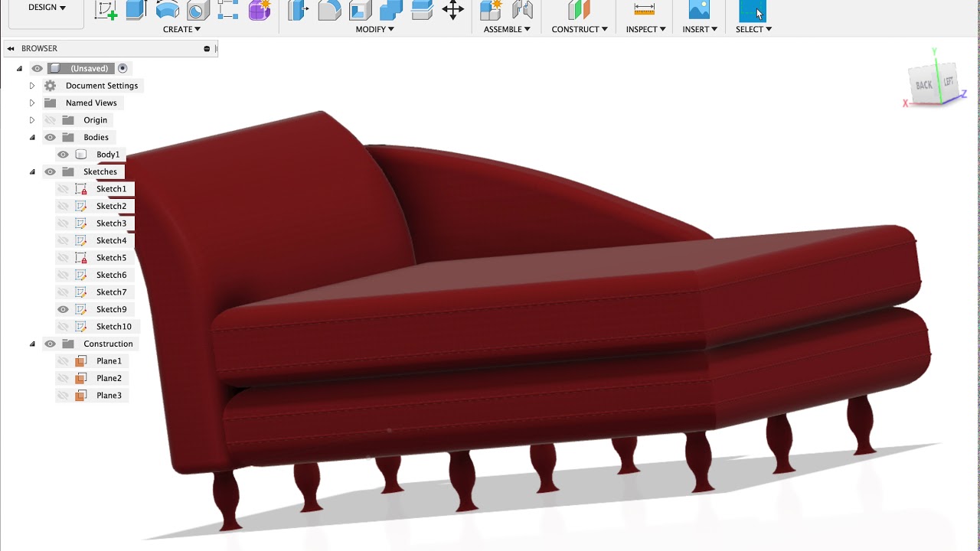Click the browser panel options round button
The height and width of the screenshot is (551, 980).
[x=207, y=49]
